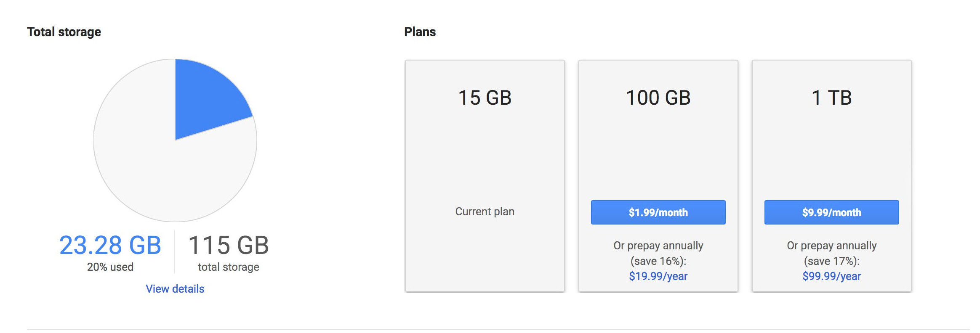This screenshot has width=980, height=333.
Task: Click the $9.99/month button
Action: click(x=831, y=212)
